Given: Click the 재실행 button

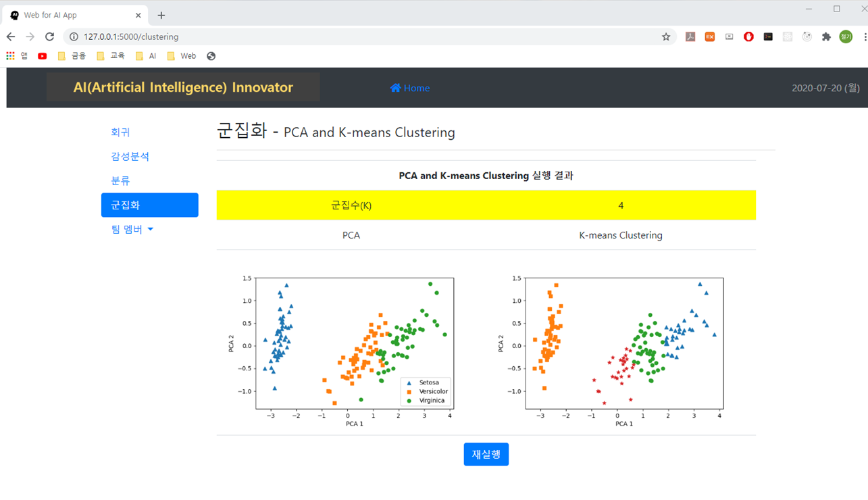Looking at the screenshot, I should pyautogui.click(x=486, y=454).
